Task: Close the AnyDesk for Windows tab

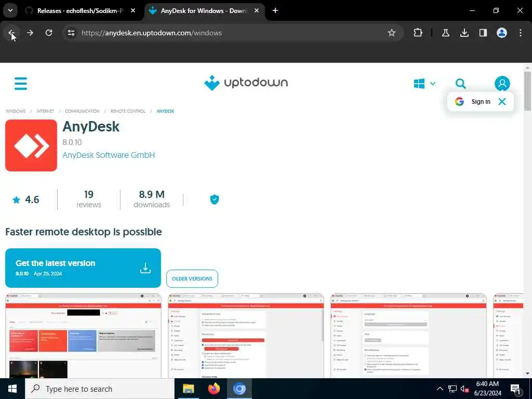Action: click(x=257, y=10)
